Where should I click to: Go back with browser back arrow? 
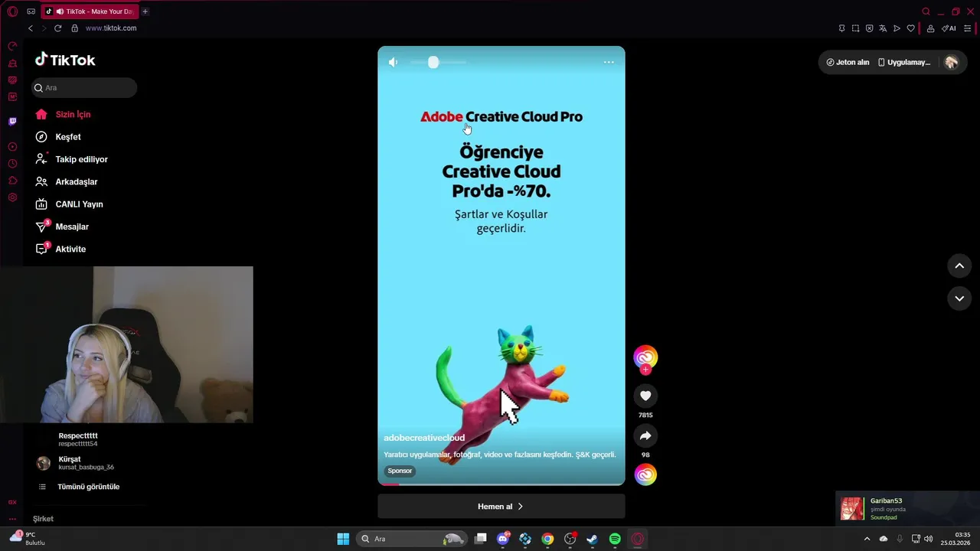[x=31, y=28]
